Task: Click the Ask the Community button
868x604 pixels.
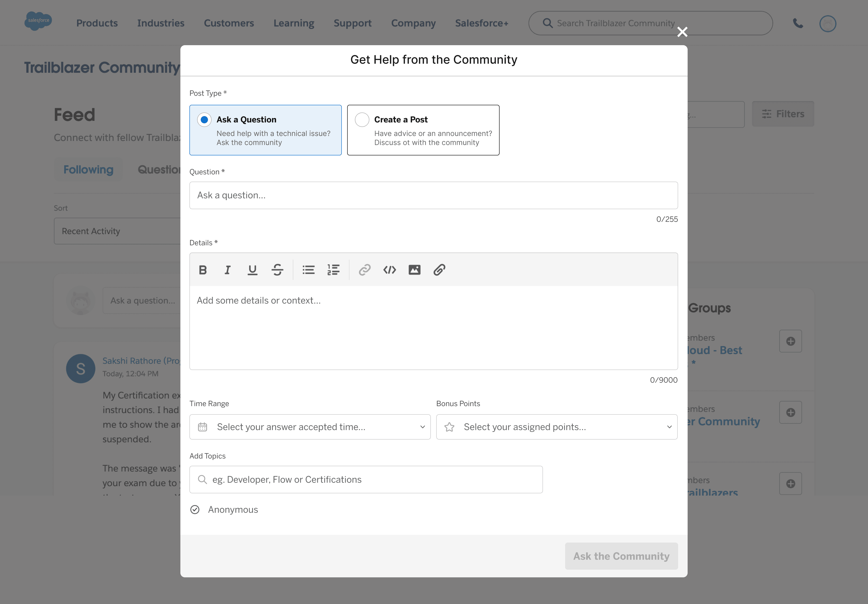Action: point(621,556)
